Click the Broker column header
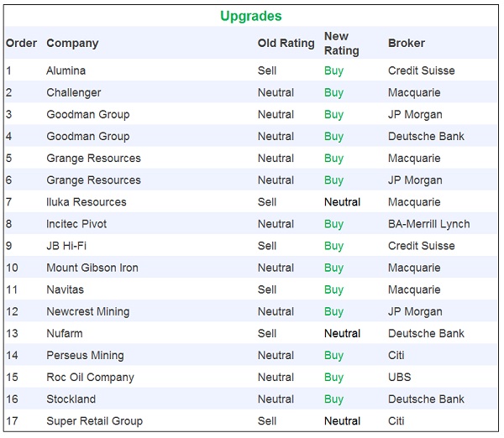 pos(407,43)
